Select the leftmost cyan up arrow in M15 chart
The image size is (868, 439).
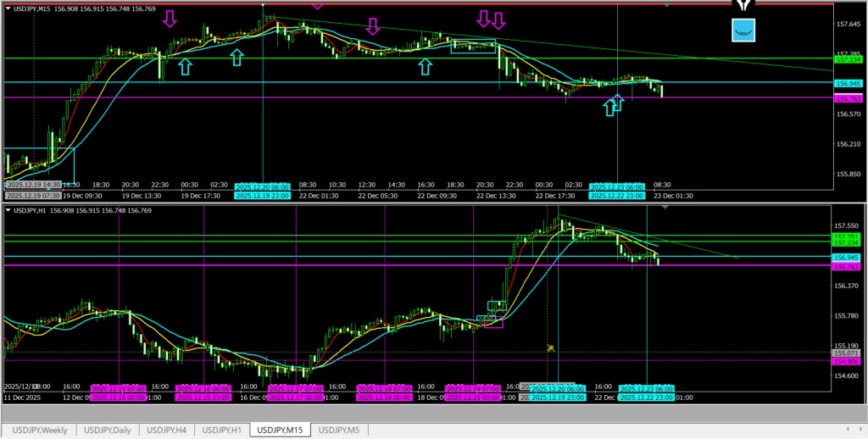pyautogui.click(x=185, y=67)
